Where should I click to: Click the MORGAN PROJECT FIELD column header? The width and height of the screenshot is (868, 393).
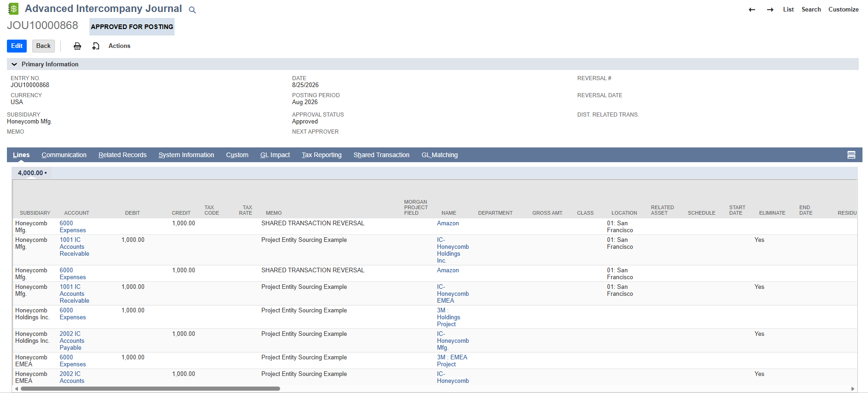point(416,207)
